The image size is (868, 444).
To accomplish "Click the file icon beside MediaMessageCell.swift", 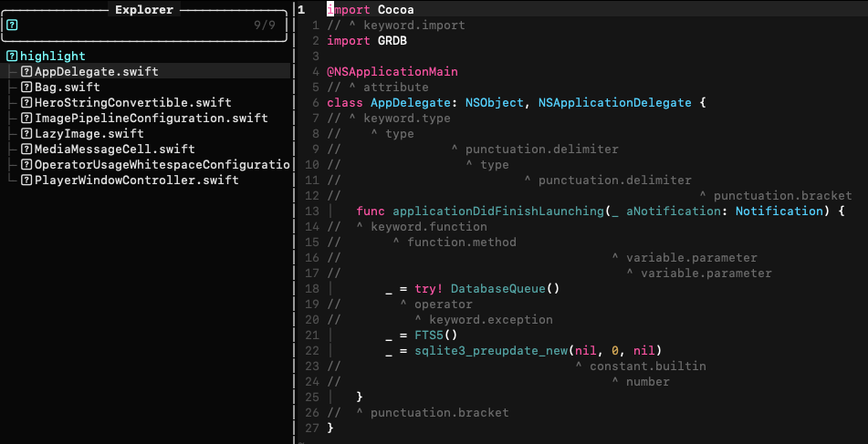I will 26,150.
